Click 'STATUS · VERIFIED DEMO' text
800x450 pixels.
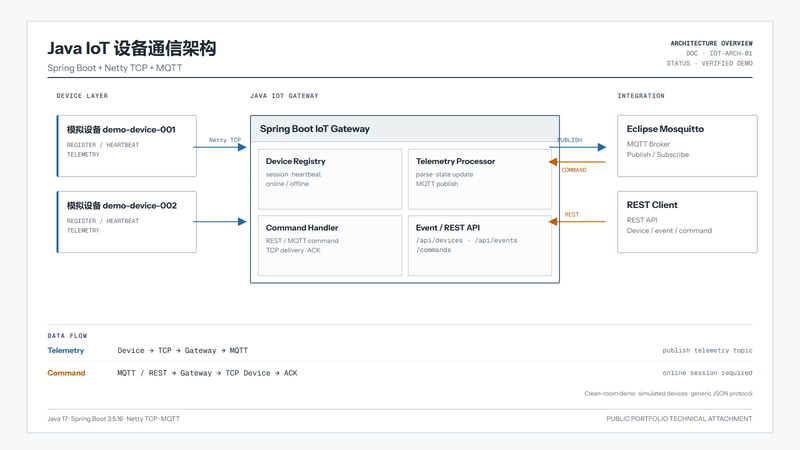[x=709, y=63]
